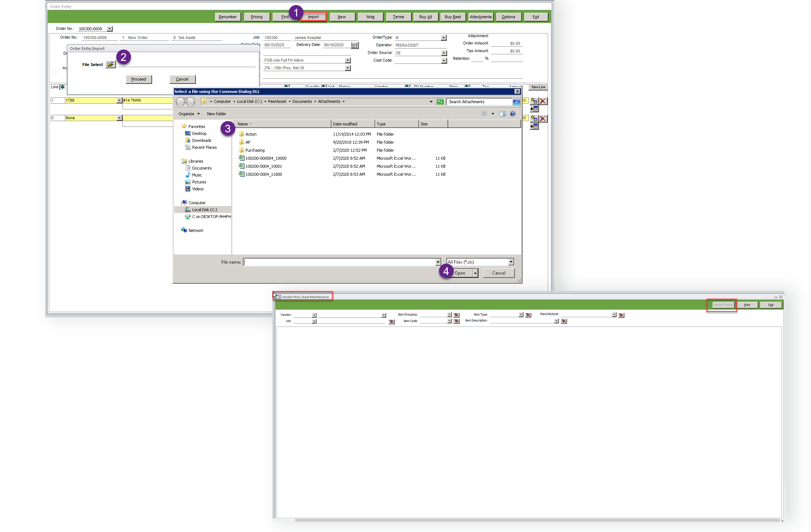Click in the File name text field
Image resolution: width=811 pixels, height=532 pixels.
tap(339, 262)
